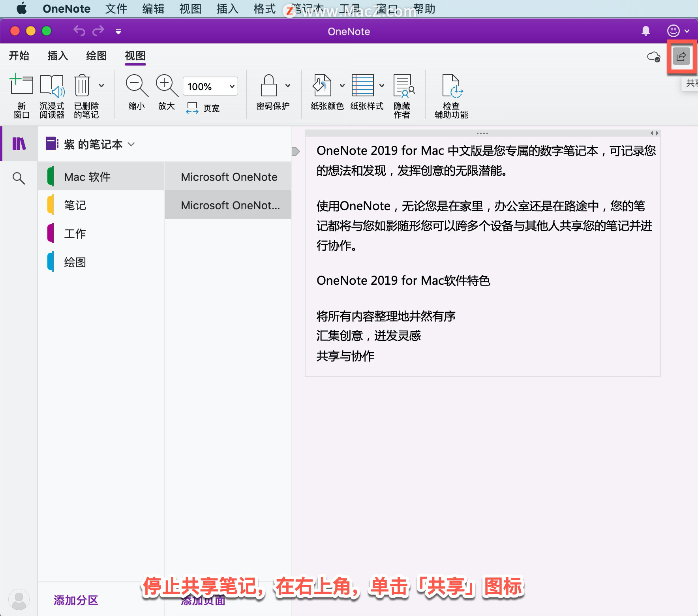Open the 绘图 section in sidebar

101,262
